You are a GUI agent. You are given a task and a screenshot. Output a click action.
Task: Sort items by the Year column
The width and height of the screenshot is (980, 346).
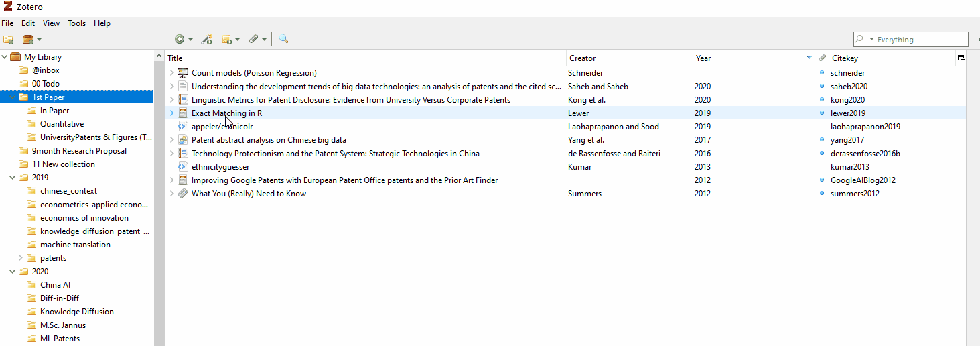(x=754, y=58)
